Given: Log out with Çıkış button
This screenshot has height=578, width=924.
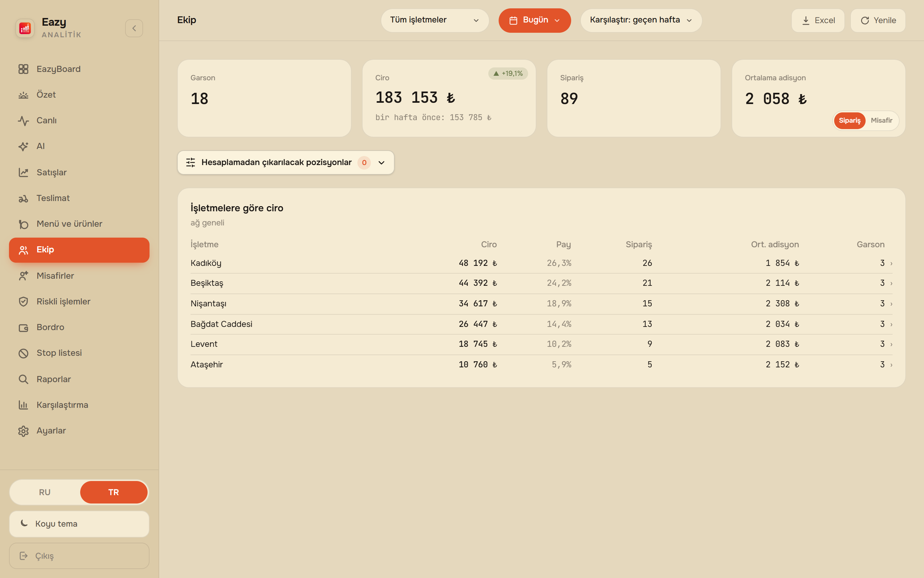Looking at the screenshot, I should (x=79, y=556).
